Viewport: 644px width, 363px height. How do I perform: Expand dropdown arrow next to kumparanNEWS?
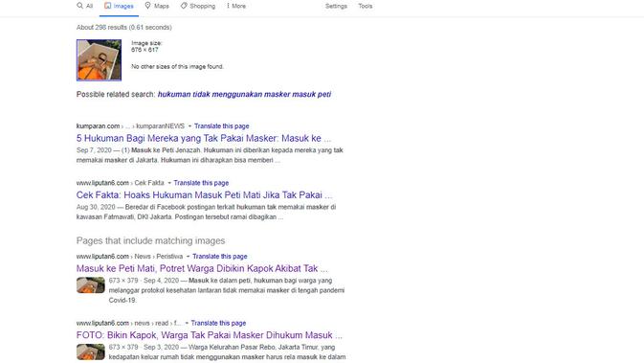coord(189,126)
